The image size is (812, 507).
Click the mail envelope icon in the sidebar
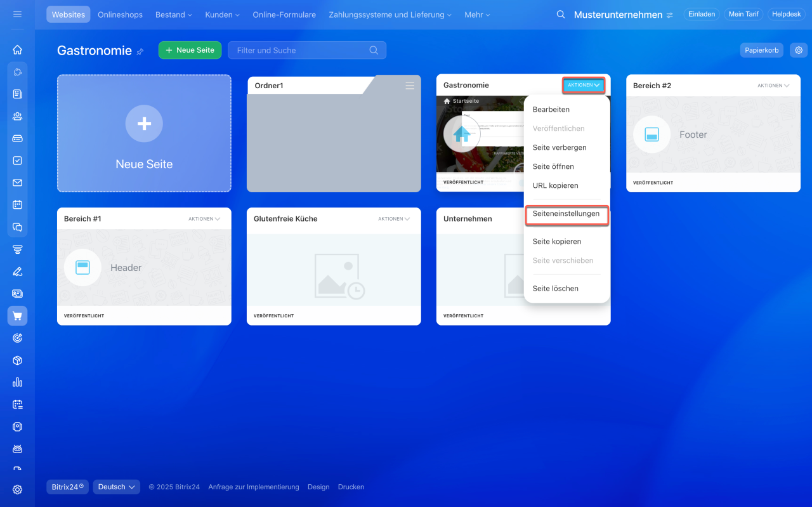[x=17, y=183]
